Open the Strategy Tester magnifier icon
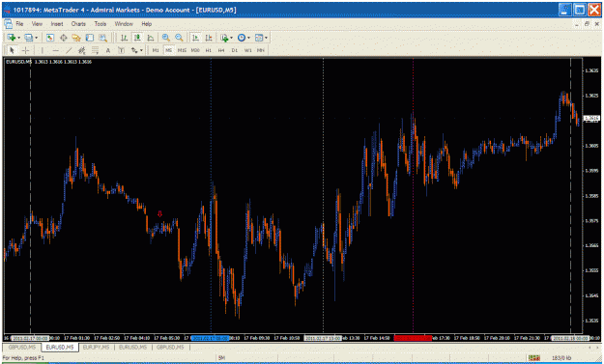Screen dimensions: 604x364 pos(102,38)
